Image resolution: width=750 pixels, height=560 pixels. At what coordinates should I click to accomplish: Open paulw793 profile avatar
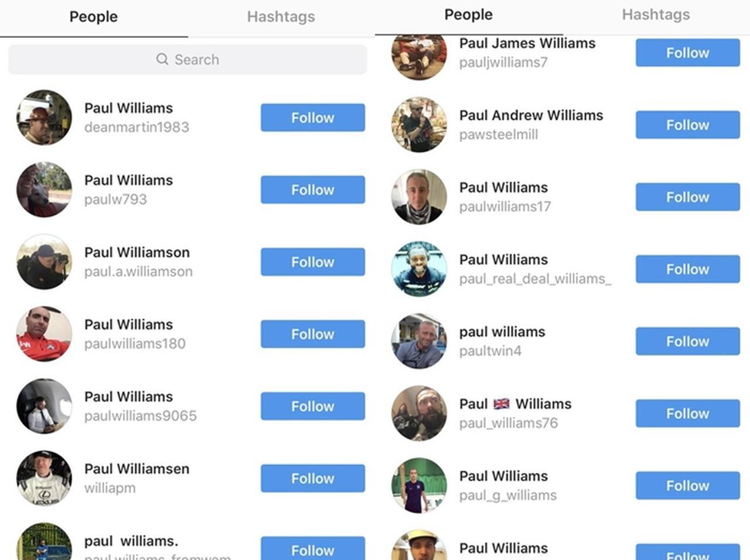(x=44, y=189)
